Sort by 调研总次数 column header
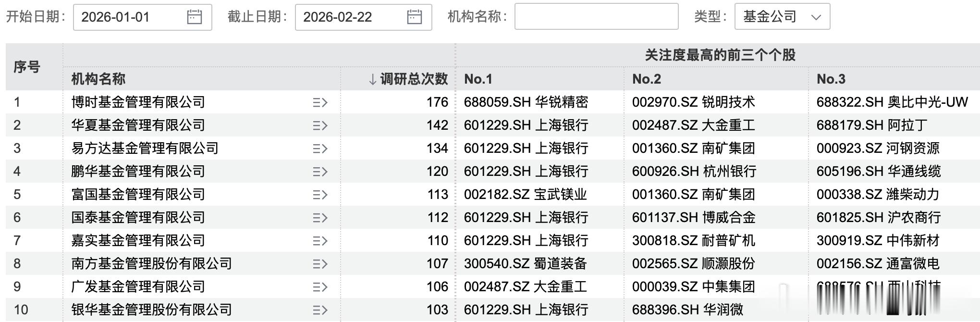This screenshot has height=322, width=980. (408, 79)
